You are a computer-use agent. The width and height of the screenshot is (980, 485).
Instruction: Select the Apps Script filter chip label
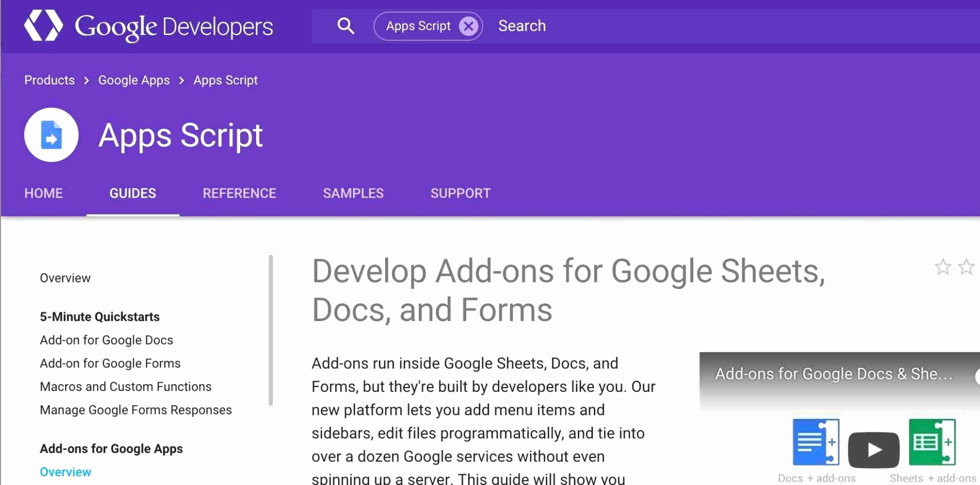418,26
